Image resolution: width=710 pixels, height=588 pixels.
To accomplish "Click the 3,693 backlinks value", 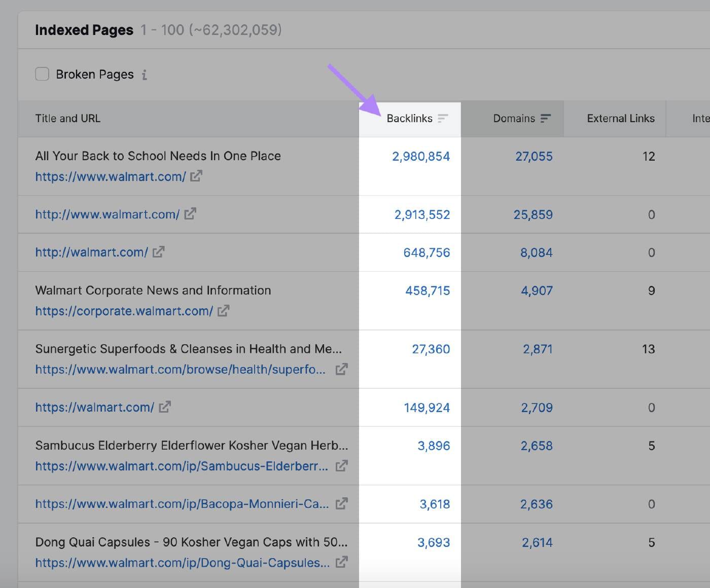I will [434, 543].
